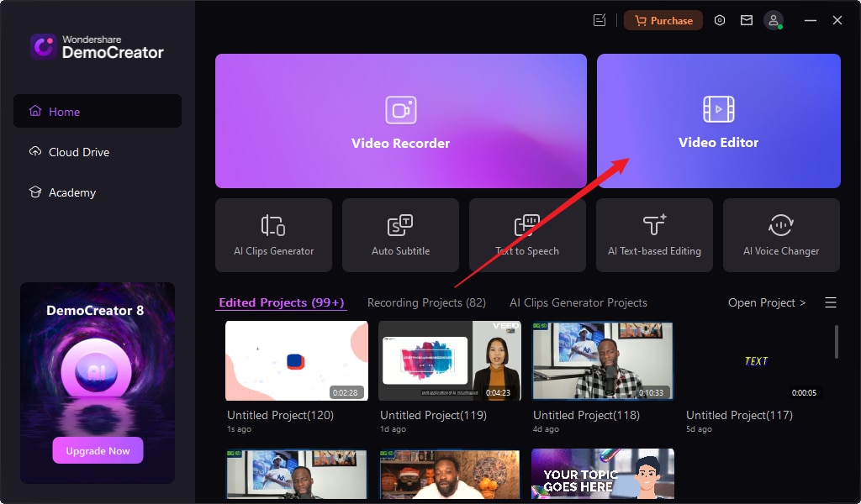The width and height of the screenshot is (861, 504).
Task: Click the DemoCreator 8 promo banner
Action: [98, 383]
